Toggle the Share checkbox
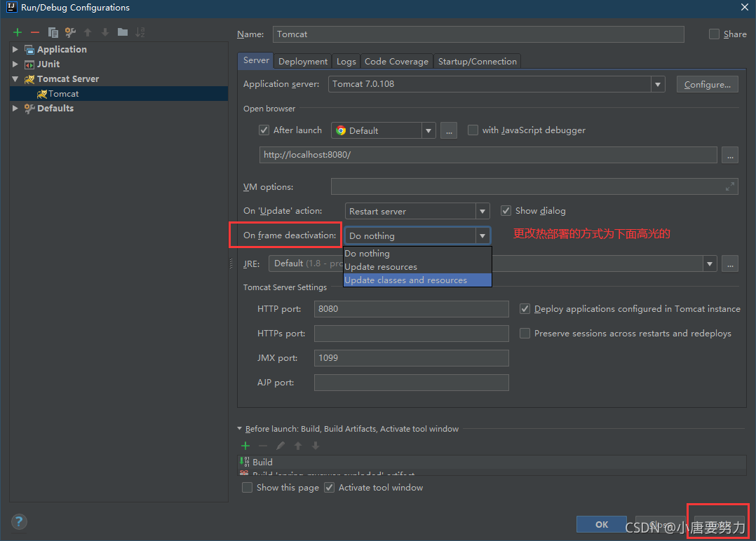The width and height of the screenshot is (756, 541). pos(714,34)
